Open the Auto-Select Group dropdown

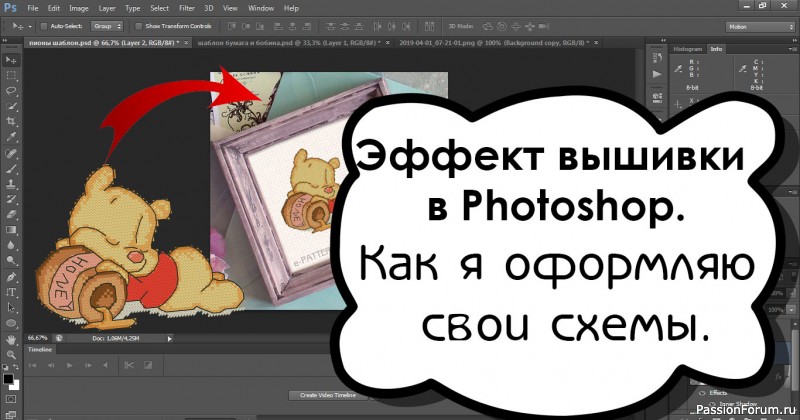click(x=106, y=25)
